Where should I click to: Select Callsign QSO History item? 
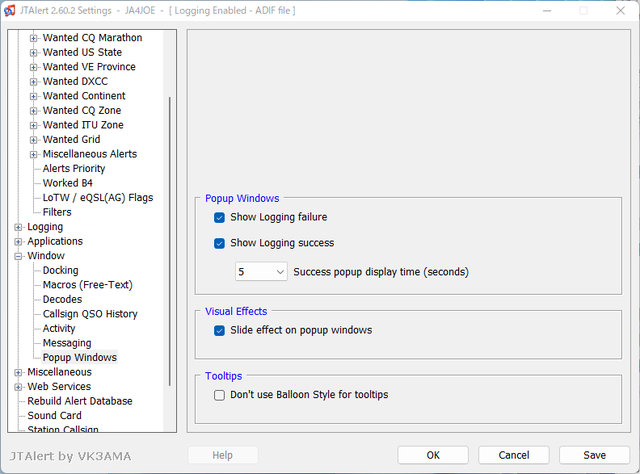[x=90, y=314]
